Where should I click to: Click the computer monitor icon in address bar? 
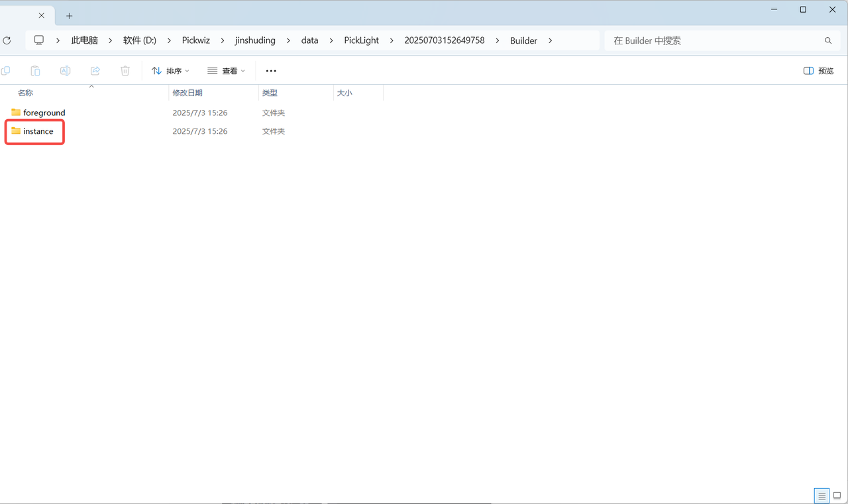[x=39, y=40]
